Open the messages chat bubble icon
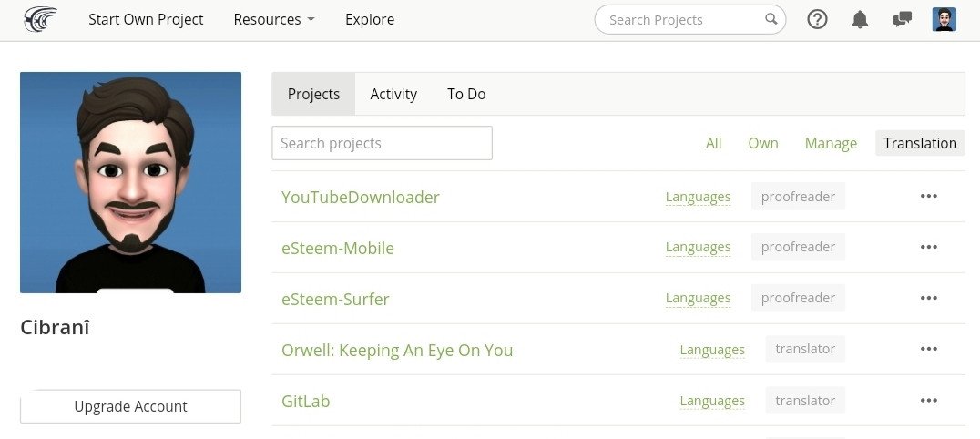The width and height of the screenshot is (980, 439). [902, 20]
